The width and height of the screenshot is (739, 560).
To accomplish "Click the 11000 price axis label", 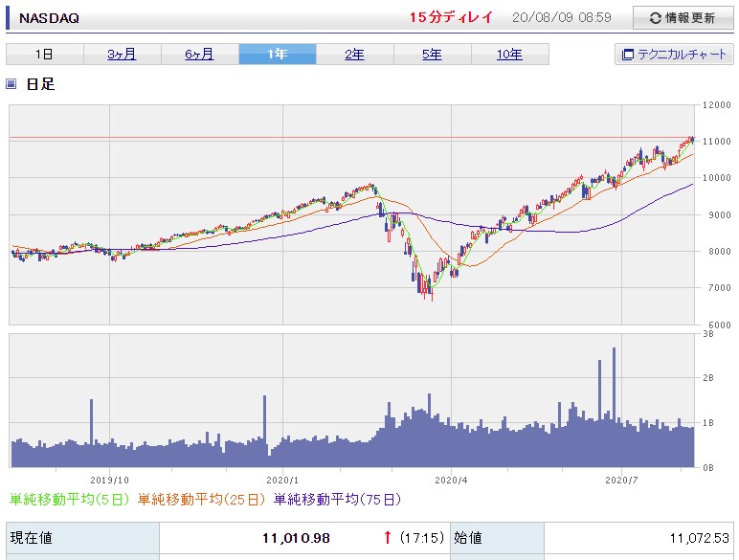I will (716, 142).
